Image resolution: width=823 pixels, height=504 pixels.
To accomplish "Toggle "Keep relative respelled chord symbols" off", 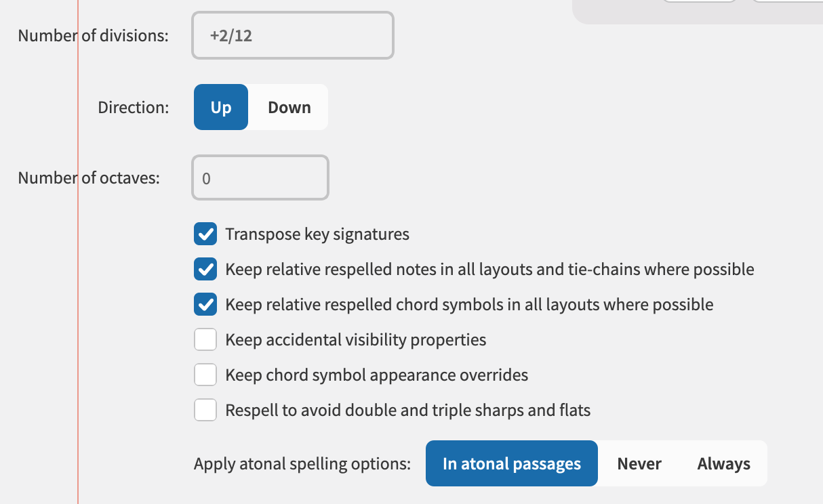I will click(205, 304).
